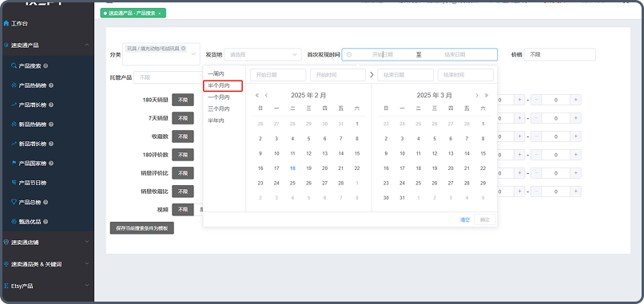Click the icon before 产品热销榜

[14, 85]
